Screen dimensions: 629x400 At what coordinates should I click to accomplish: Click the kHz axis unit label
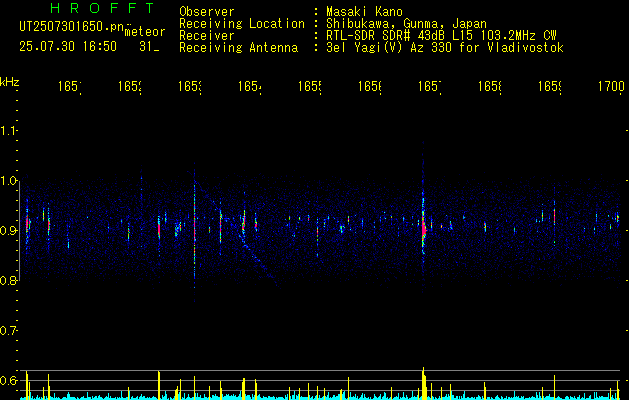coord(10,82)
